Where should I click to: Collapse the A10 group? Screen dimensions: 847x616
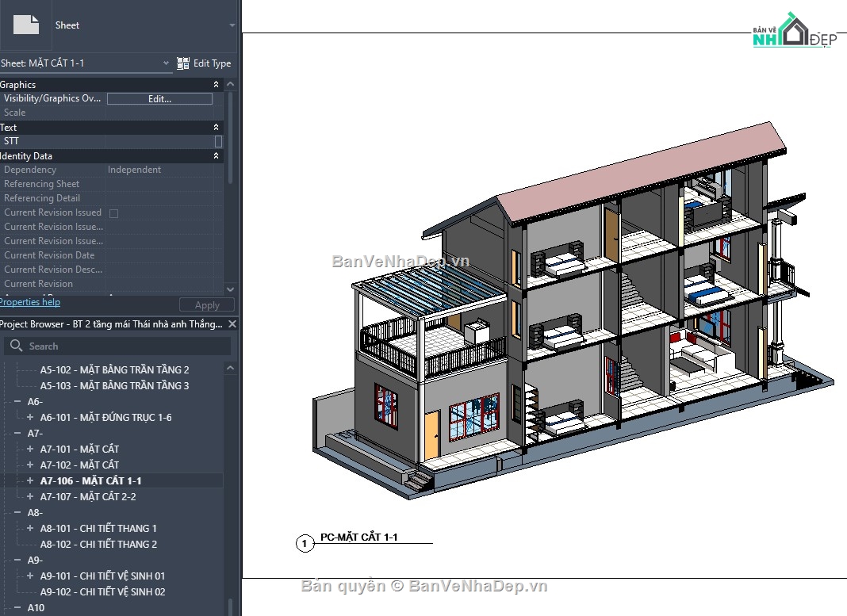click(17, 607)
